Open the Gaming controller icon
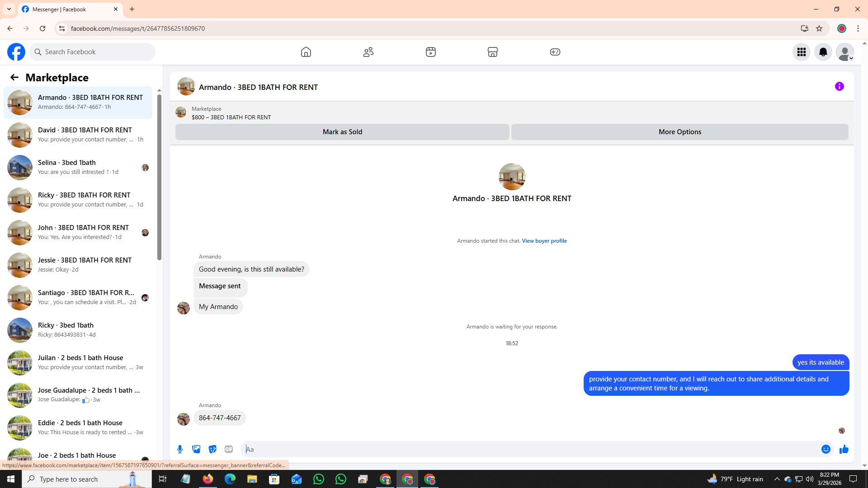The height and width of the screenshot is (488, 868). click(555, 52)
